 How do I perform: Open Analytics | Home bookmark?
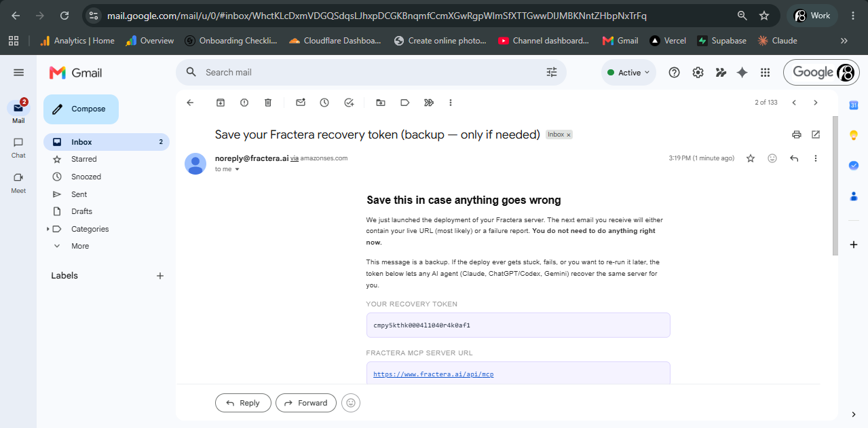pyautogui.click(x=77, y=41)
